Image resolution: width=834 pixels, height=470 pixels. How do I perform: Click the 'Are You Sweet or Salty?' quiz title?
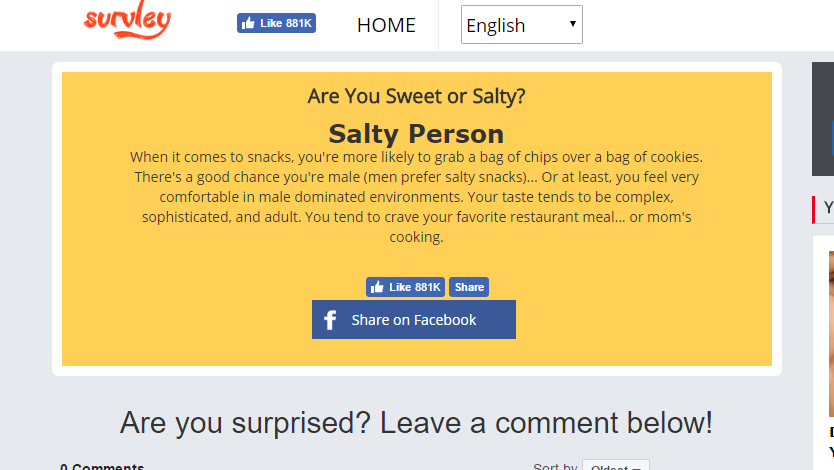[x=416, y=96]
